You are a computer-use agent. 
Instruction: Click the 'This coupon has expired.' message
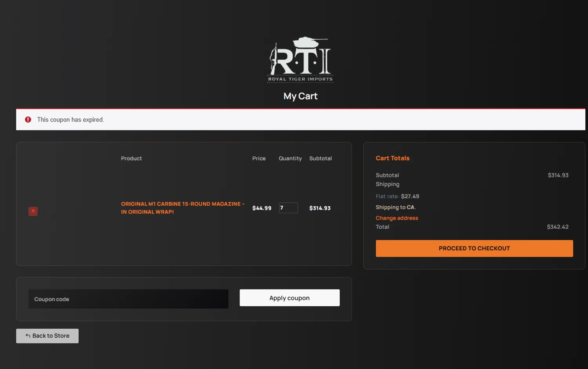point(71,120)
